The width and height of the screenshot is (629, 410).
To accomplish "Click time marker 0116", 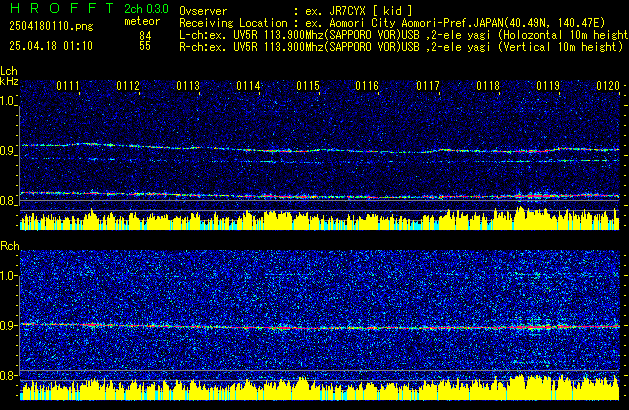I will click(367, 86).
